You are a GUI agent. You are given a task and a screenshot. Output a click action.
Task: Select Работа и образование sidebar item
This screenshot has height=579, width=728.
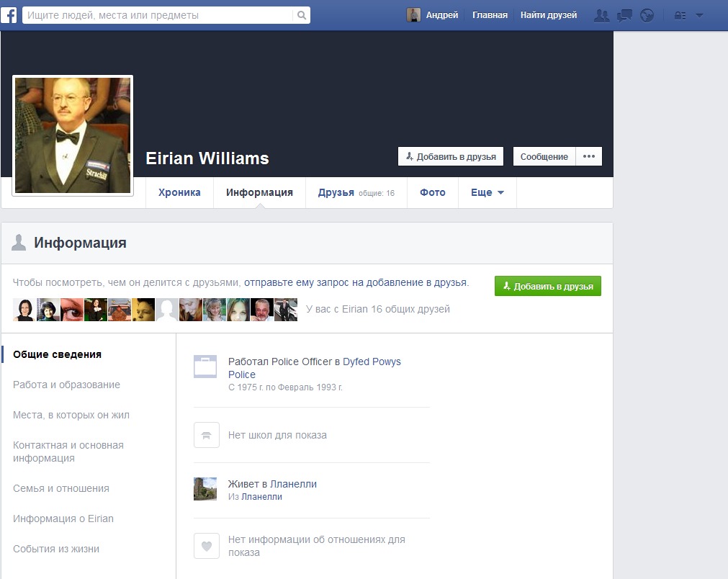coord(66,385)
